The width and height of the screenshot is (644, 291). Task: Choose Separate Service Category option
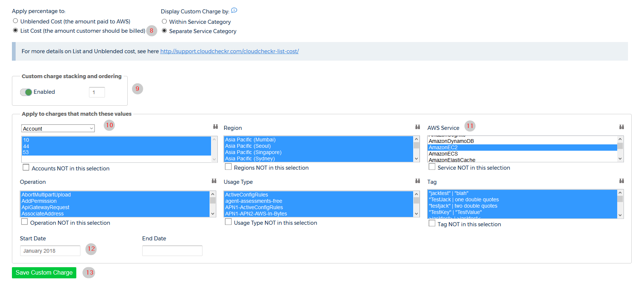click(x=164, y=31)
